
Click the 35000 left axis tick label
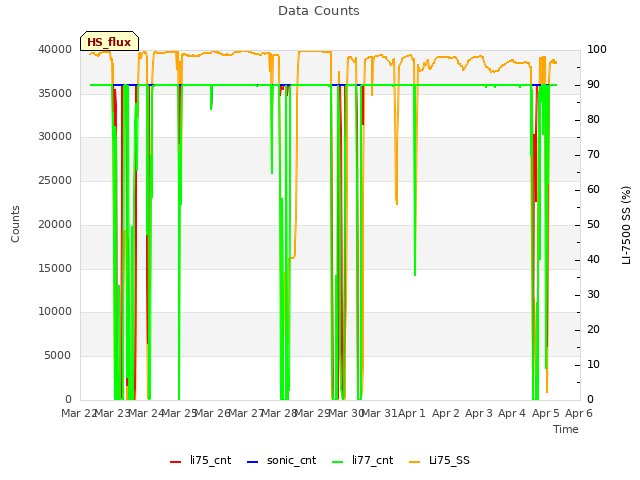55,93
